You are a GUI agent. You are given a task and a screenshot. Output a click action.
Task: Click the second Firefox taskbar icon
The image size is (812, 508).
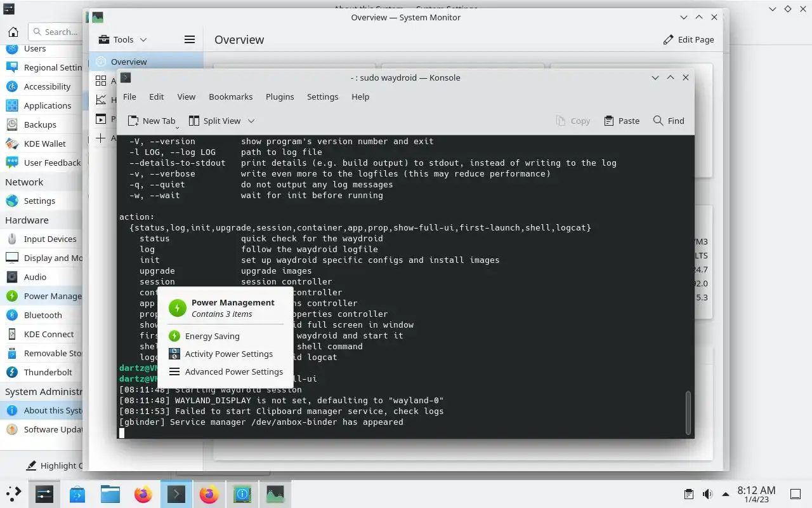tap(209, 493)
